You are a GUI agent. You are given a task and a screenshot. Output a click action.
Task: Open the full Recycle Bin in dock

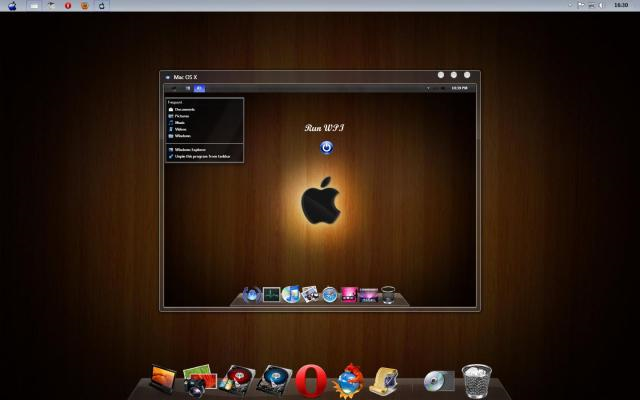(x=476, y=381)
